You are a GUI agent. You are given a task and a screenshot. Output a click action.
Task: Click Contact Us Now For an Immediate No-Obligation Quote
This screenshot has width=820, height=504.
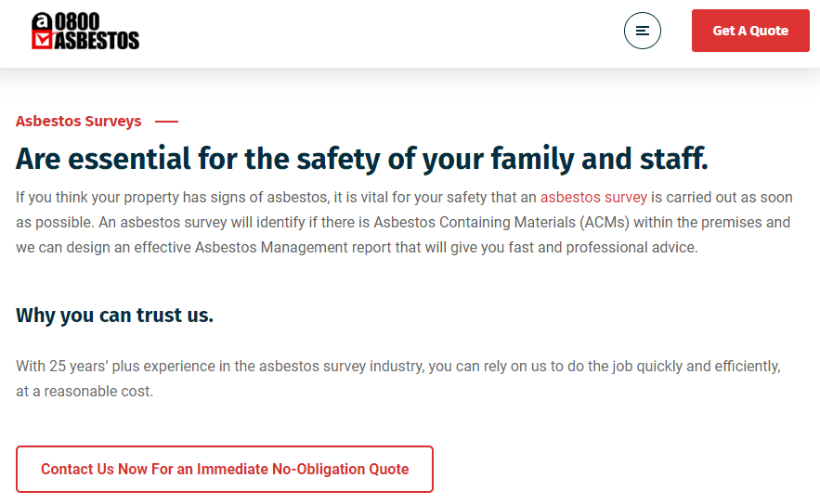(x=225, y=470)
